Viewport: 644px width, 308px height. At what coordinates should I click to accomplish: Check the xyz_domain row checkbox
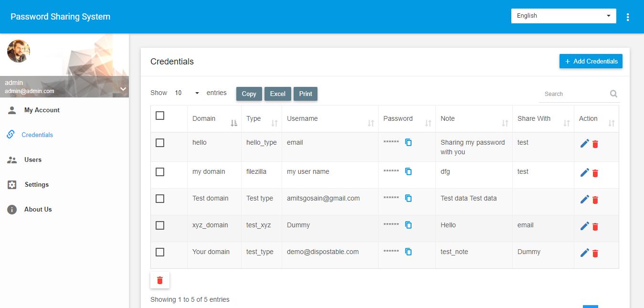160,225
